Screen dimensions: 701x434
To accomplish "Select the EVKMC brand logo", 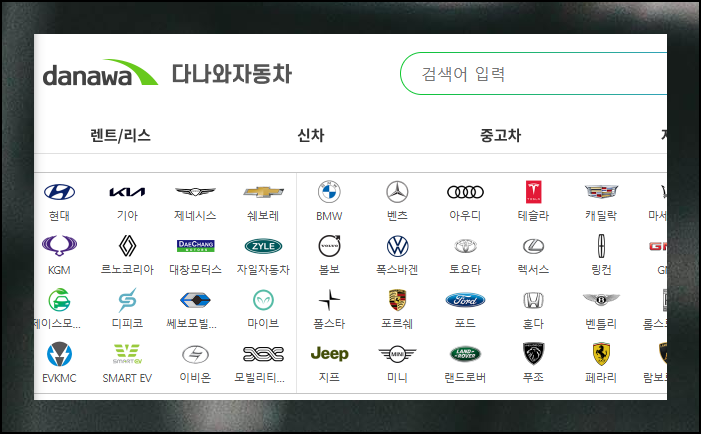I will pyautogui.click(x=59, y=354).
